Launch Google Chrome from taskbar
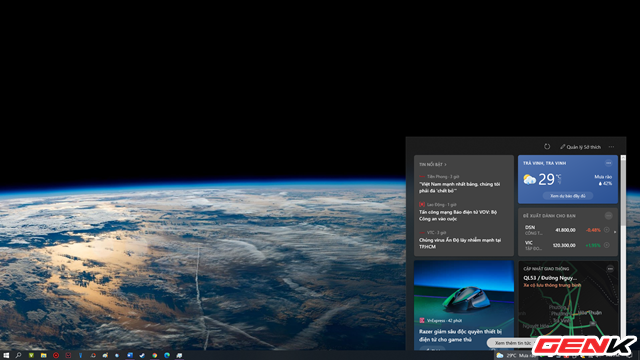The image size is (640, 360). pyautogui.click(x=155, y=356)
